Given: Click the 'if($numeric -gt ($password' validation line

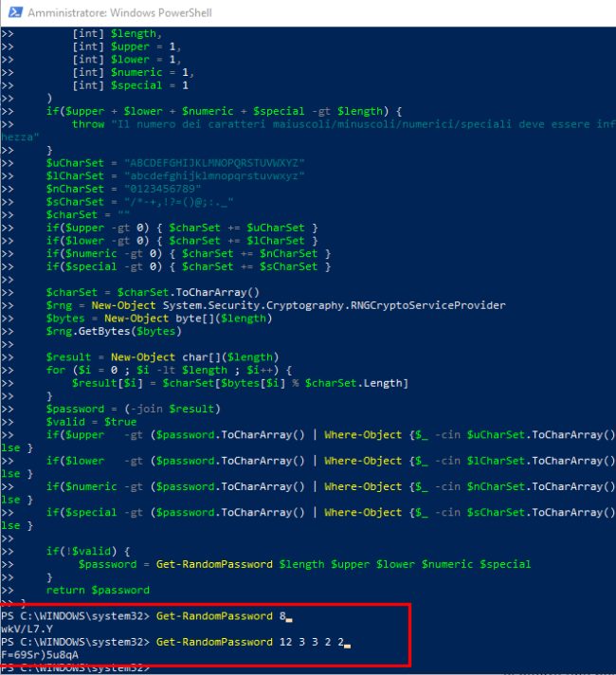Looking at the screenshot, I should point(331,485).
